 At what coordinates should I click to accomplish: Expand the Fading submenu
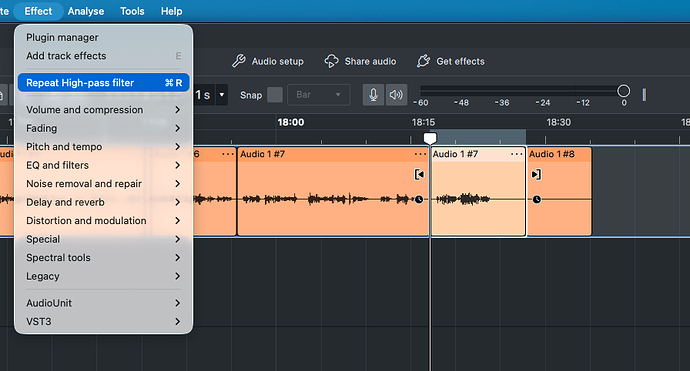(x=103, y=128)
